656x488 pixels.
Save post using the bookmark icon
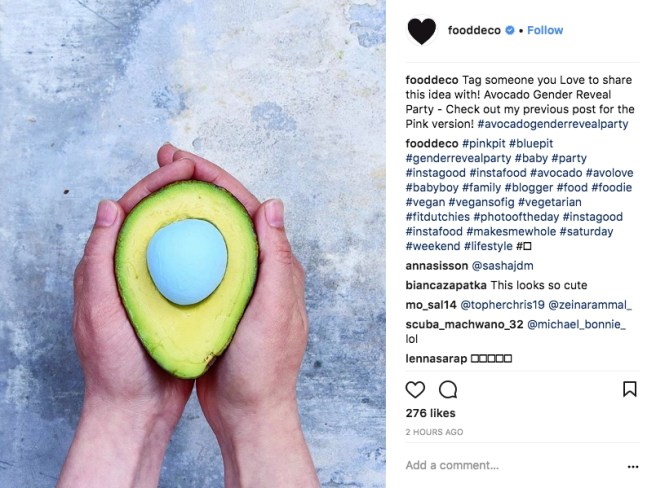click(x=630, y=389)
